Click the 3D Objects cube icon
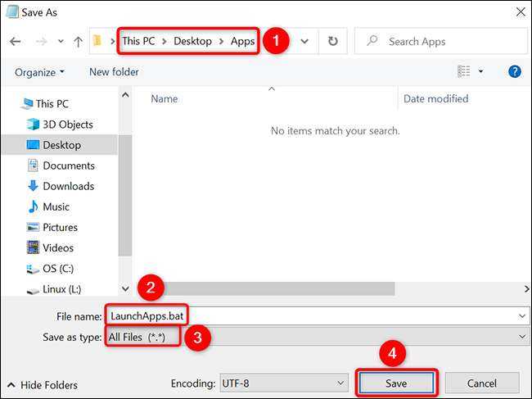The height and width of the screenshot is (399, 532). pos(33,125)
